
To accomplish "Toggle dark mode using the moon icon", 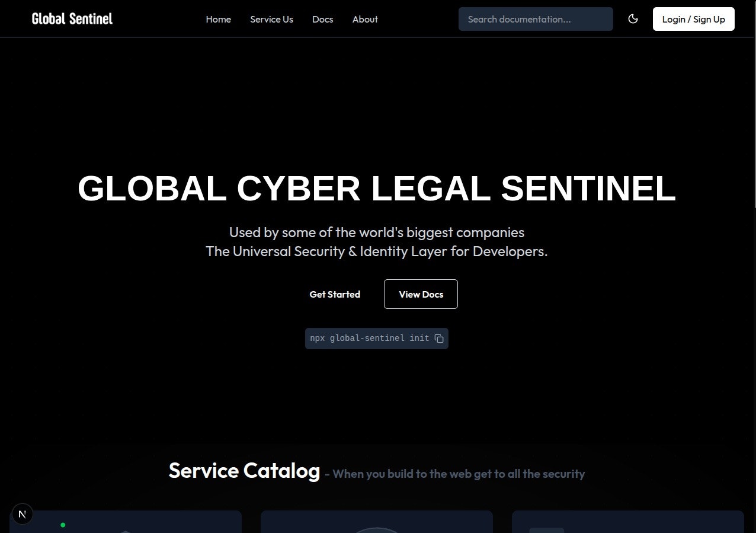I will coord(633,19).
